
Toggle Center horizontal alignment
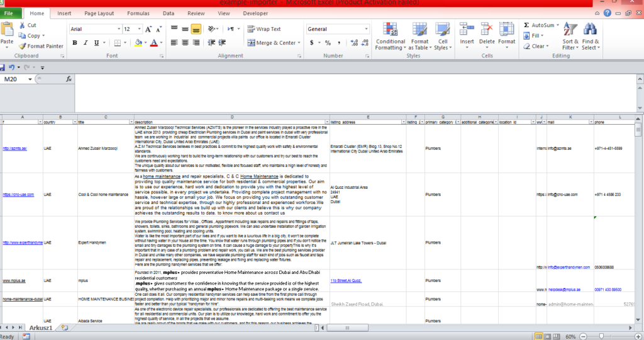click(186, 42)
